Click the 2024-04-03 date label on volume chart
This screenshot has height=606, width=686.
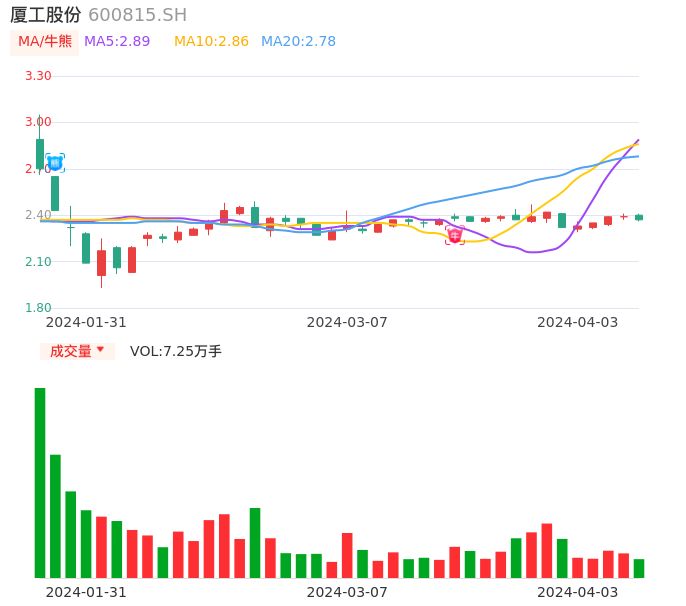point(577,592)
